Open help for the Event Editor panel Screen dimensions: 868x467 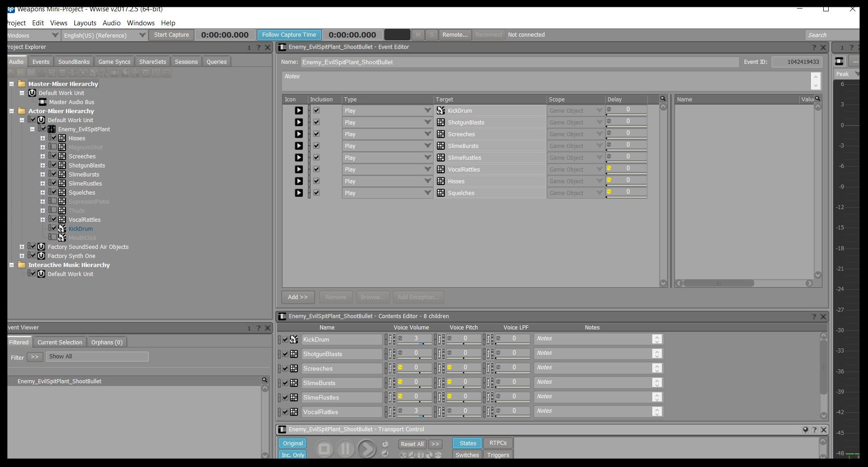point(814,48)
